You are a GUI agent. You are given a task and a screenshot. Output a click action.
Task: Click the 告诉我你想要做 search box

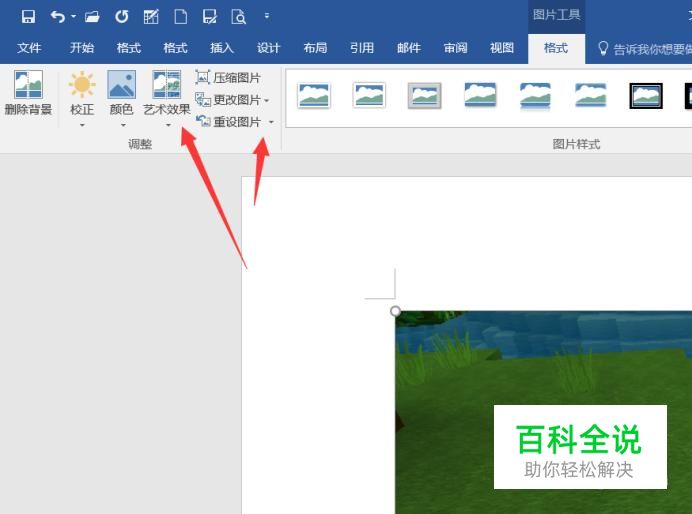point(644,49)
